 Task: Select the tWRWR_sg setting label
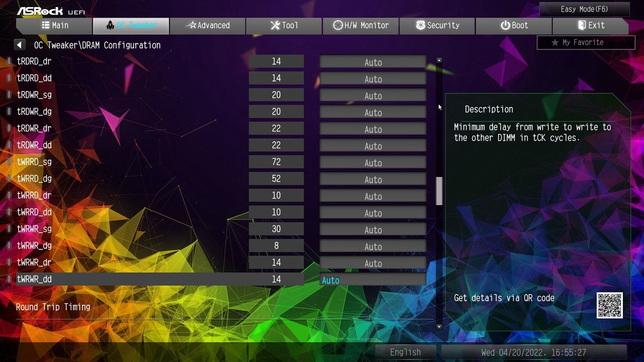click(34, 229)
